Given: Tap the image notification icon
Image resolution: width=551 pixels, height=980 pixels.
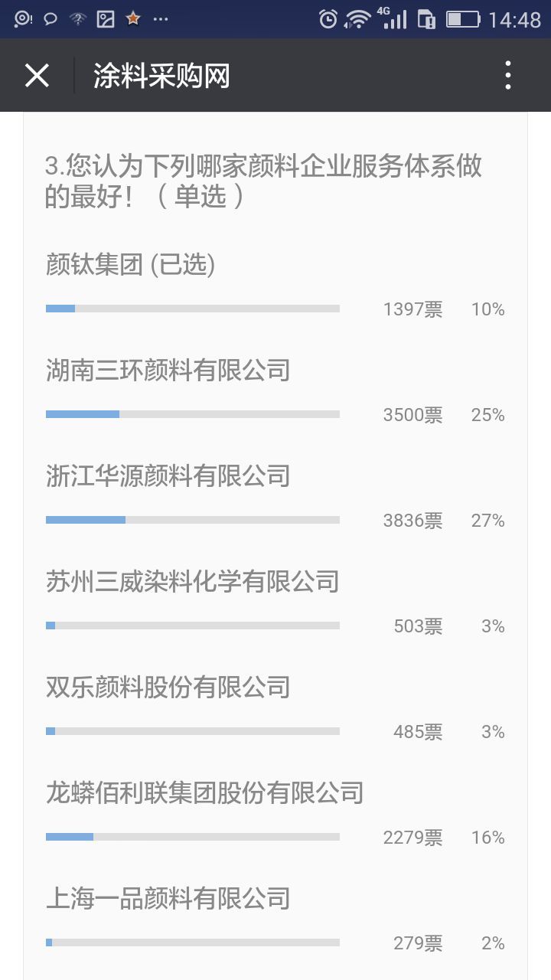Looking at the screenshot, I should coord(106,19).
